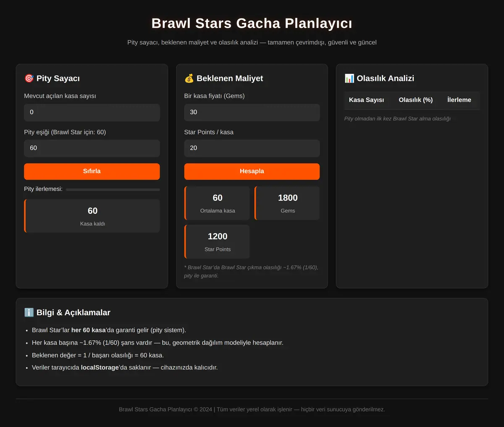Screen dimensions: 504x427
Task: Click the subtitle starting Pity sayacı, beklenen maliyet
Action: (252, 42)
